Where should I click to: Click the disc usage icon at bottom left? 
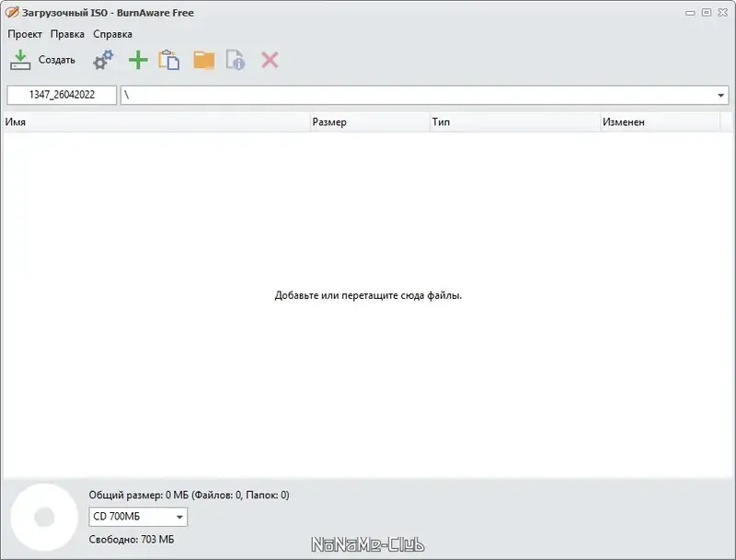44,518
